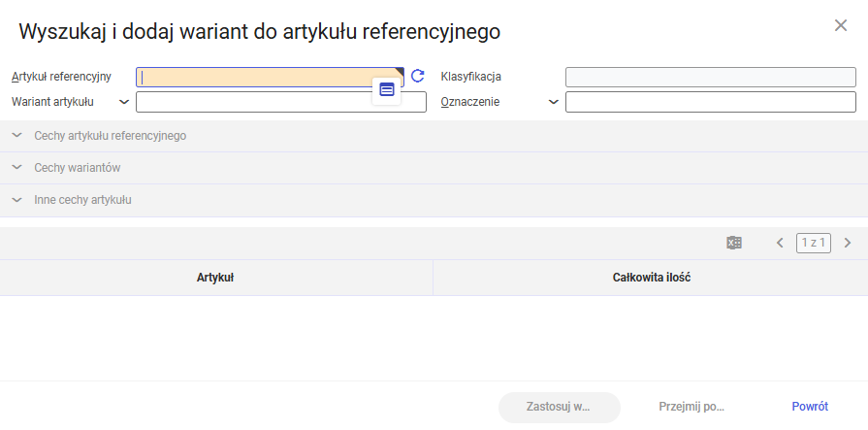Open the value help icon under reference field
The height and width of the screenshot is (430, 868).
pyautogui.click(x=387, y=89)
